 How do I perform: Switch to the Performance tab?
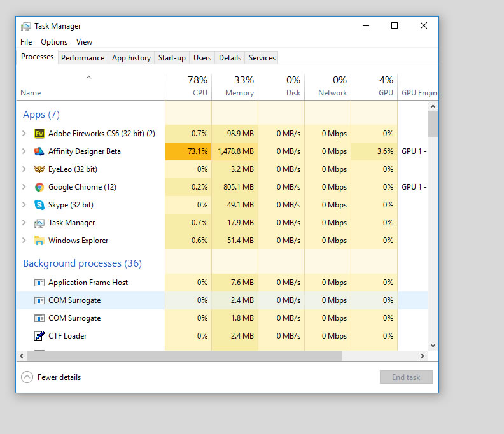click(83, 58)
